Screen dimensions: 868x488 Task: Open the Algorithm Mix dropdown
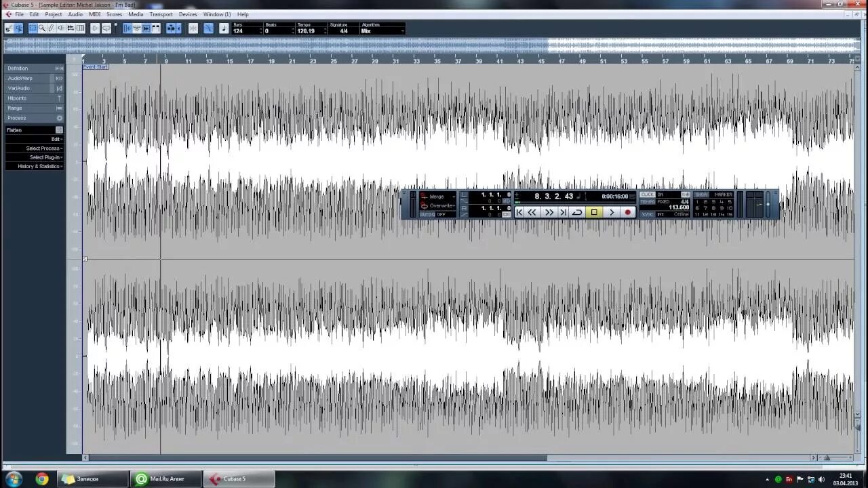point(382,31)
